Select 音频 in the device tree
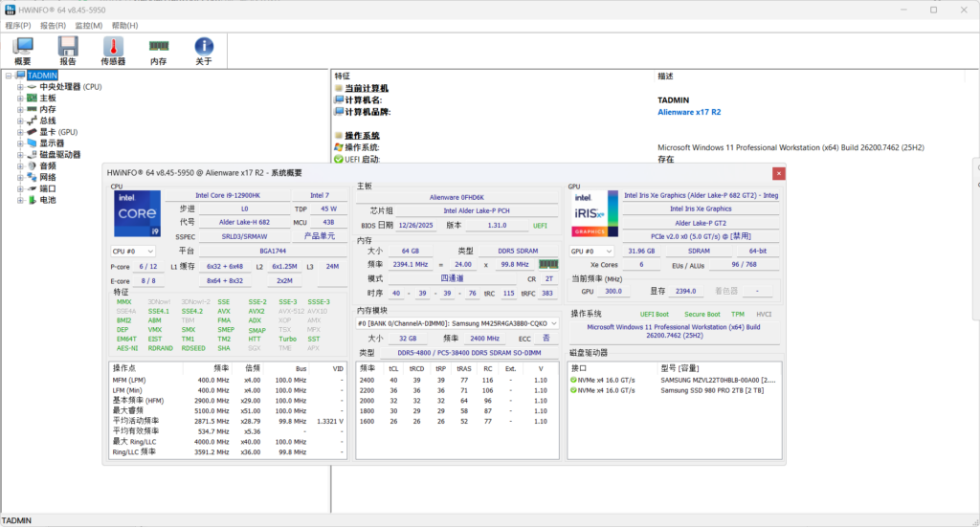 (48, 165)
